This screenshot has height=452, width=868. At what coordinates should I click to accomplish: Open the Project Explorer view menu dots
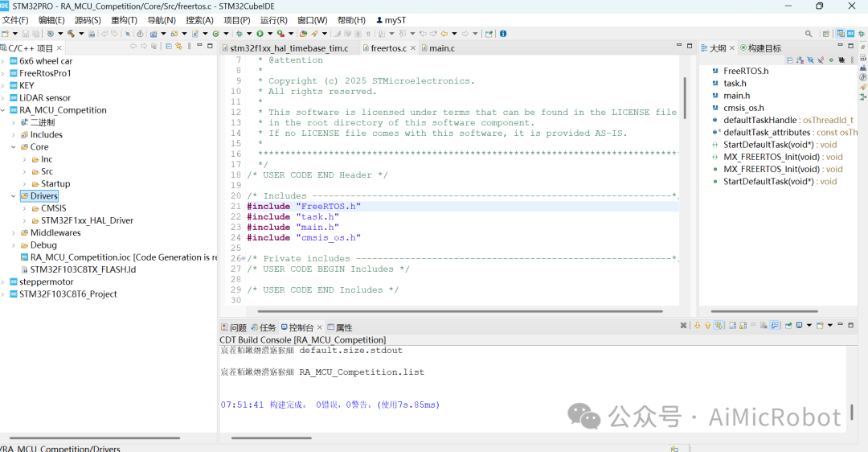pyautogui.click(x=190, y=46)
